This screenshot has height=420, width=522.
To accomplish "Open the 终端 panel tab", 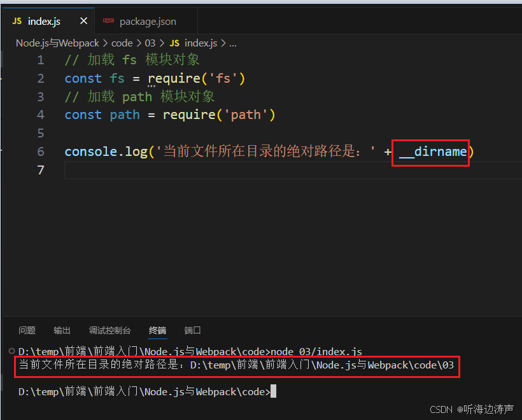I will 157,330.
